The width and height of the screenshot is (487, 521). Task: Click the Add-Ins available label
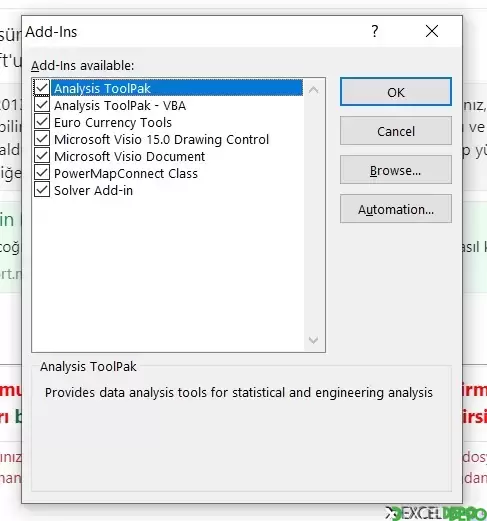(x=82, y=65)
